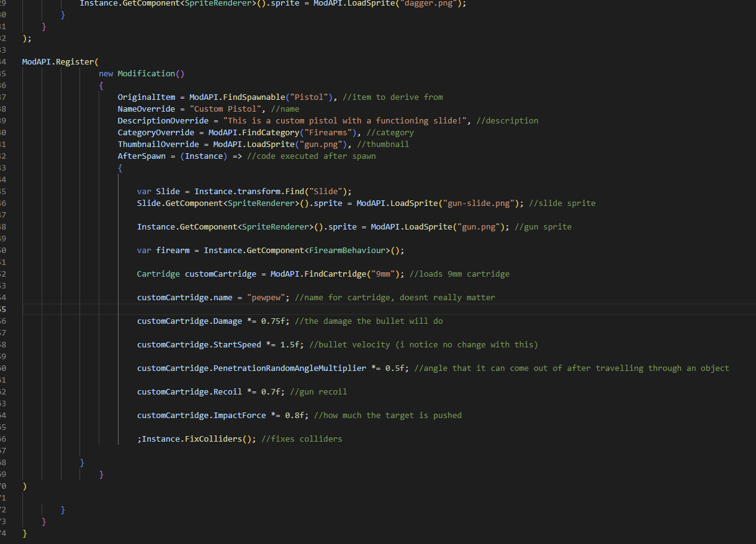Select the CategoryOverride property

156,132
